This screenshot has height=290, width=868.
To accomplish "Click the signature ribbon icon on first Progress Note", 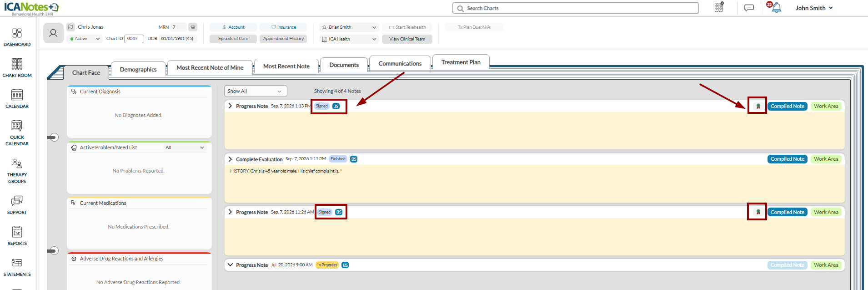I will 758,106.
